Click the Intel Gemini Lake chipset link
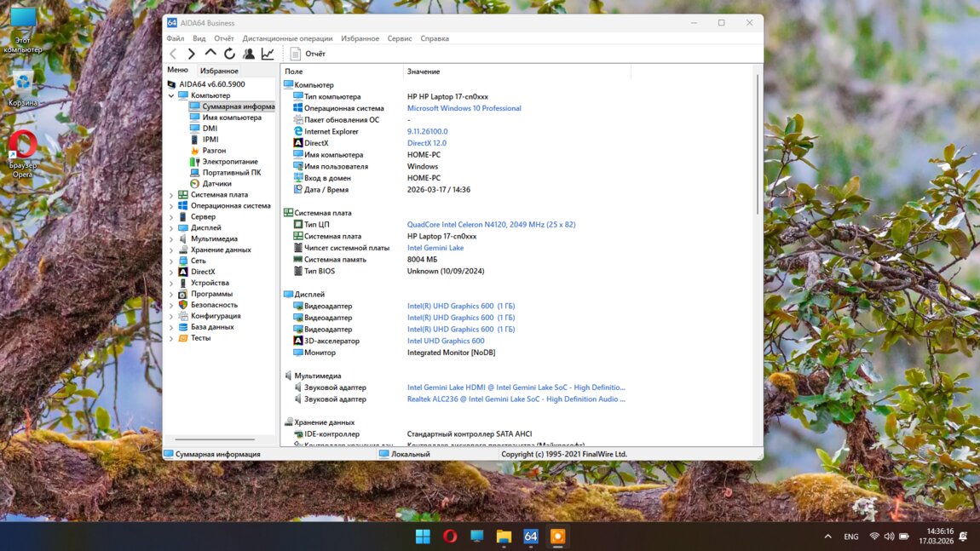Screen dimensions: 980x551 click(x=435, y=248)
